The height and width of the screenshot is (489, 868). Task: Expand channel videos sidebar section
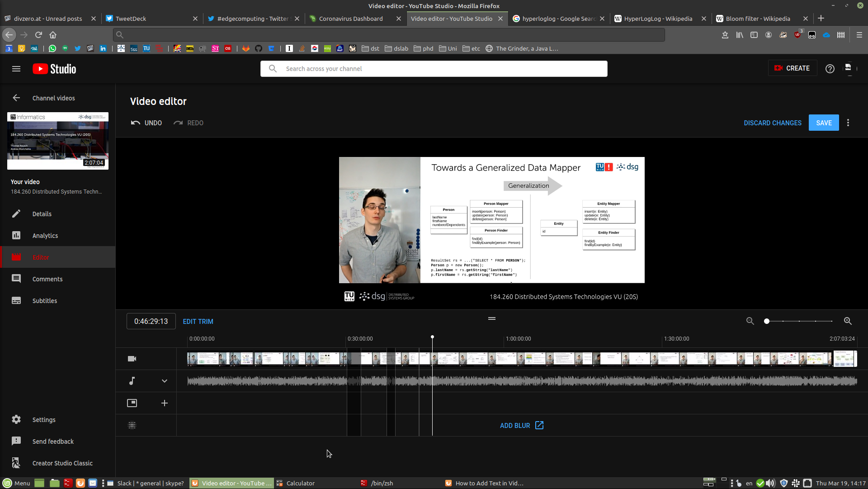tap(16, 98)
